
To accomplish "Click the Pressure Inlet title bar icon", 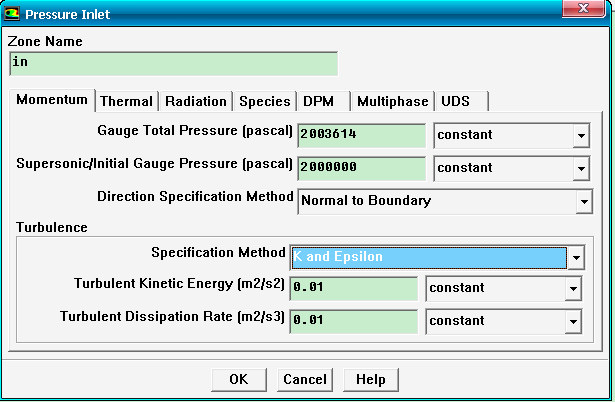I will coord(13,14).
